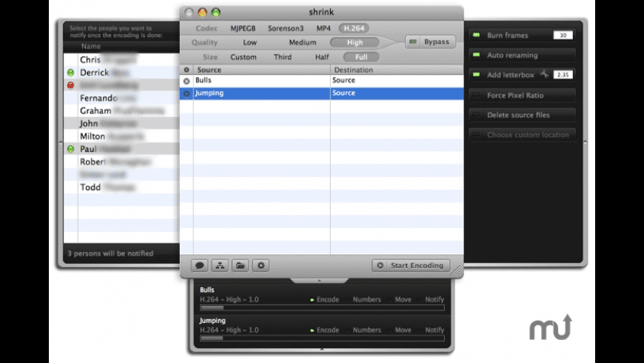
Task: Click the gear icon in Source header
Action: pyautogui.click(x=187, y=70)
